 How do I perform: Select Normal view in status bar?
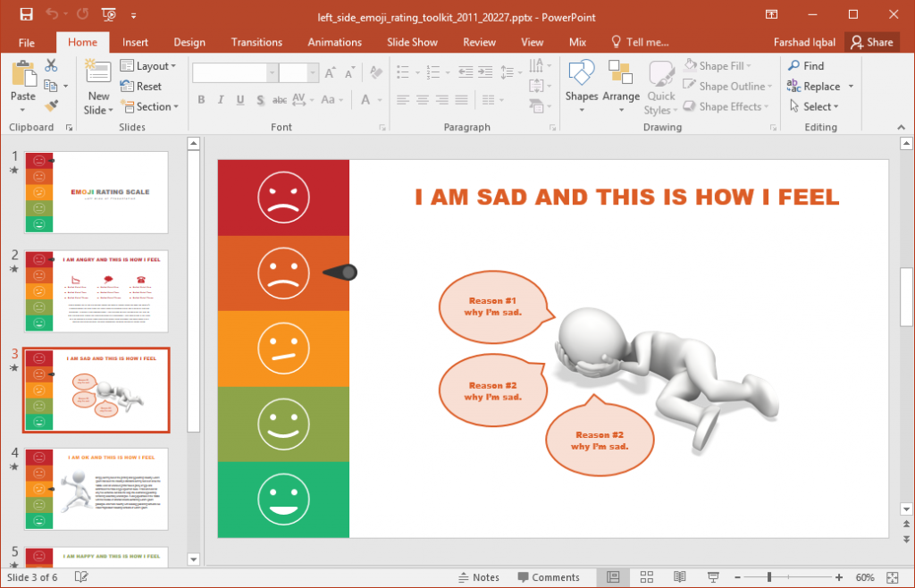point(613,577)
